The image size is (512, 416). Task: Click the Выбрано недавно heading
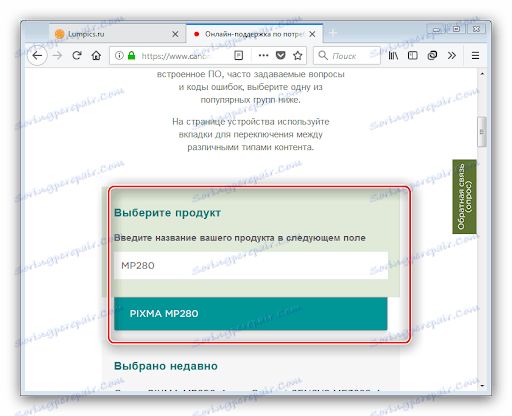[166, 366]
